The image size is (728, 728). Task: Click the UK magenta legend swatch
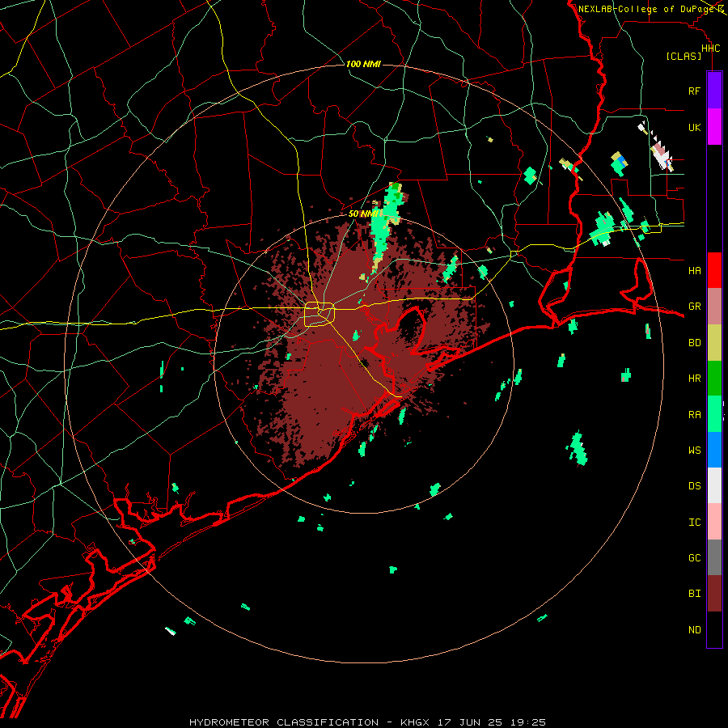point(714,127)
